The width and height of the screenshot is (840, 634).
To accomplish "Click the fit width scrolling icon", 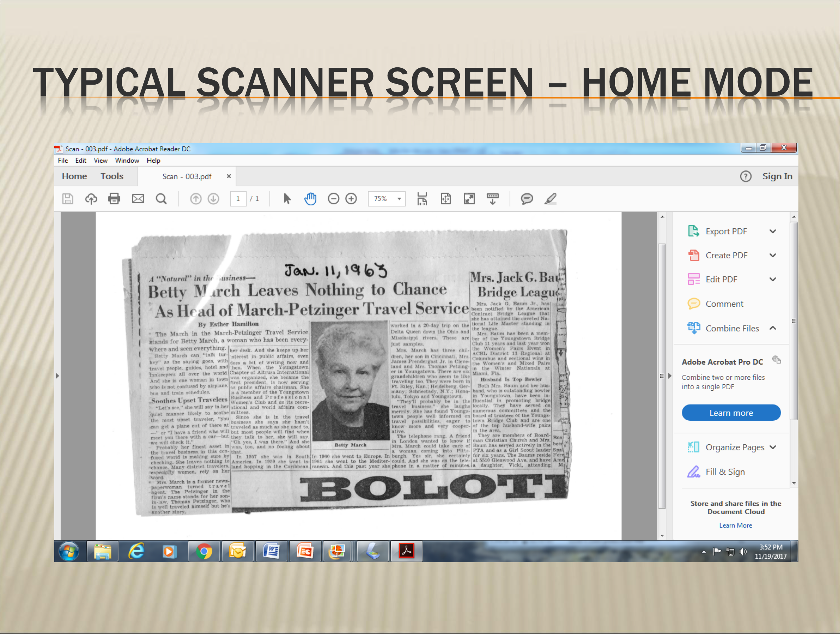I will [x=422, y=199].
